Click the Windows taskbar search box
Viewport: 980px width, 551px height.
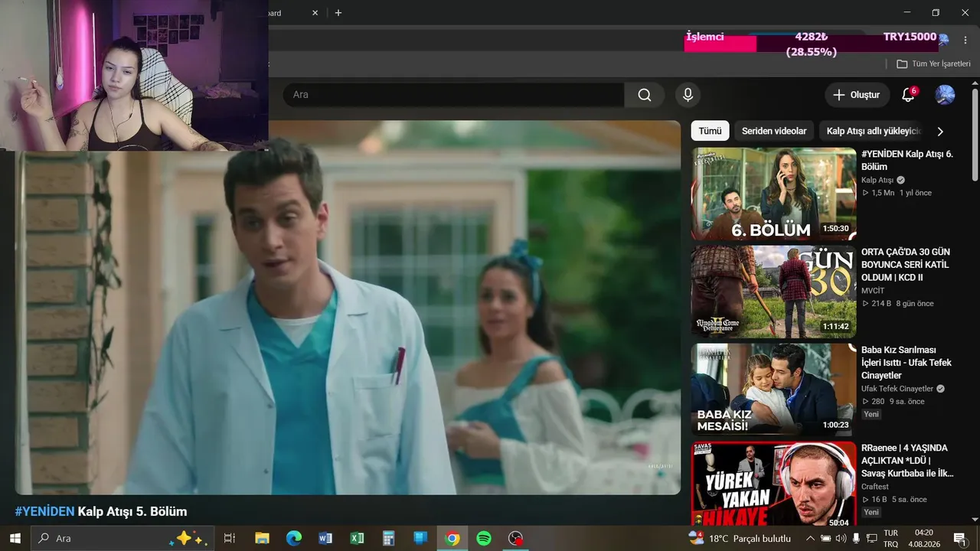pos(122,538)
